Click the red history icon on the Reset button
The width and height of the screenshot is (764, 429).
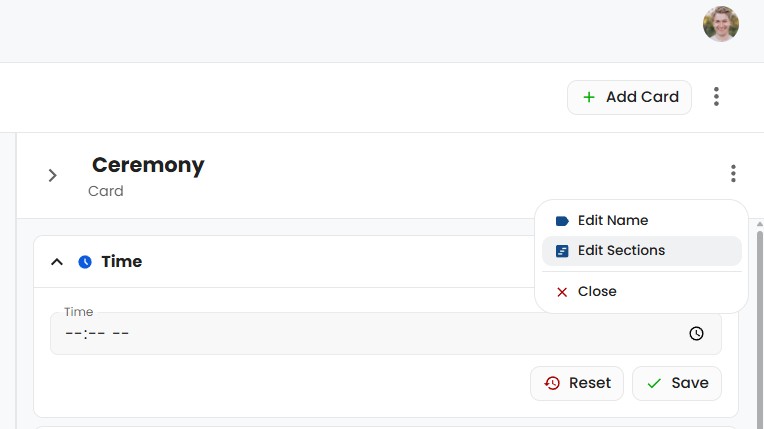(552, 383)
